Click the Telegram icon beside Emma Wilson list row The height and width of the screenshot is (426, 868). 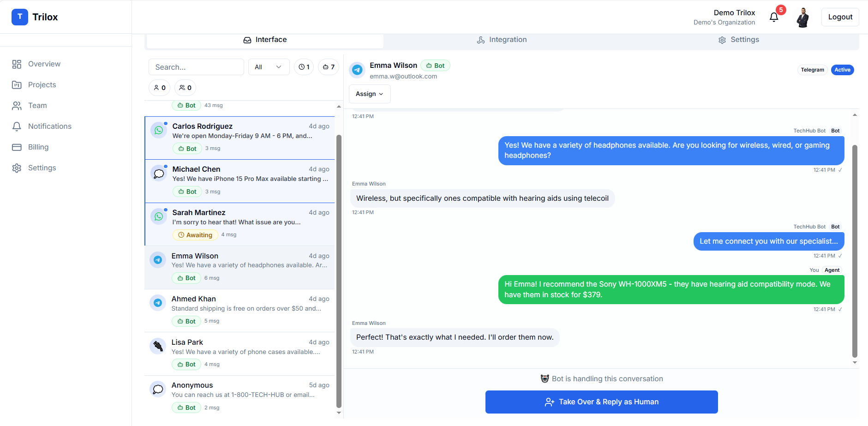(x=158, y=260)
